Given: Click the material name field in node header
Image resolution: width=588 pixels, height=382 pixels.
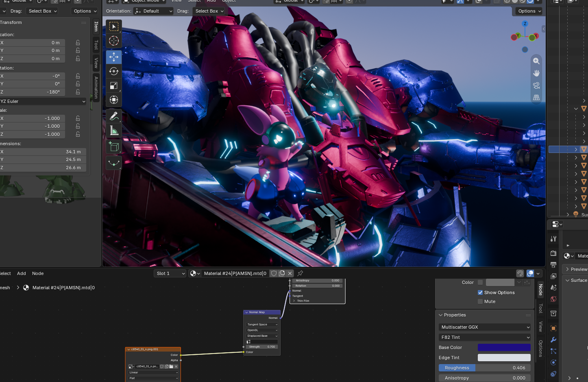Looking at the screenshot, I should [x=235, y=273].
